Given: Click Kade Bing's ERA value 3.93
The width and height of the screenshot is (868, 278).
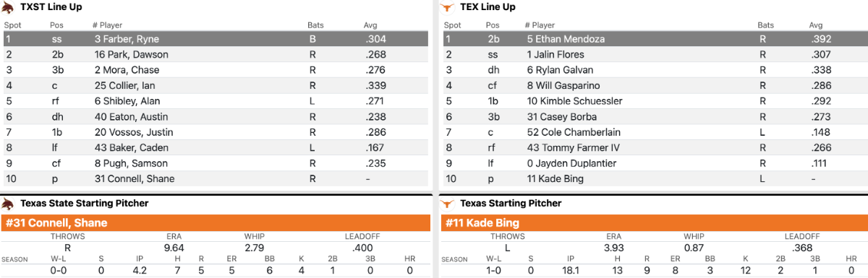Looking at the screenshot, I should (613, 248).
